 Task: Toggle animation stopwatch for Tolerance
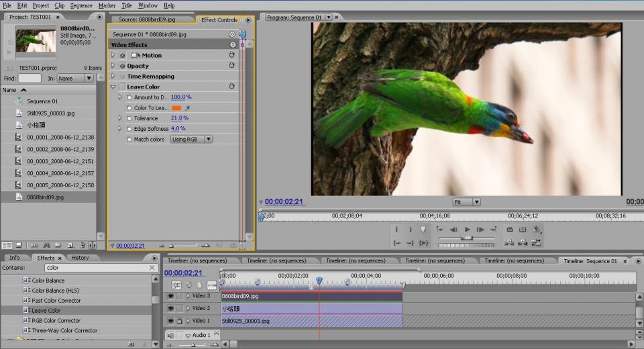tap(129, 118)
